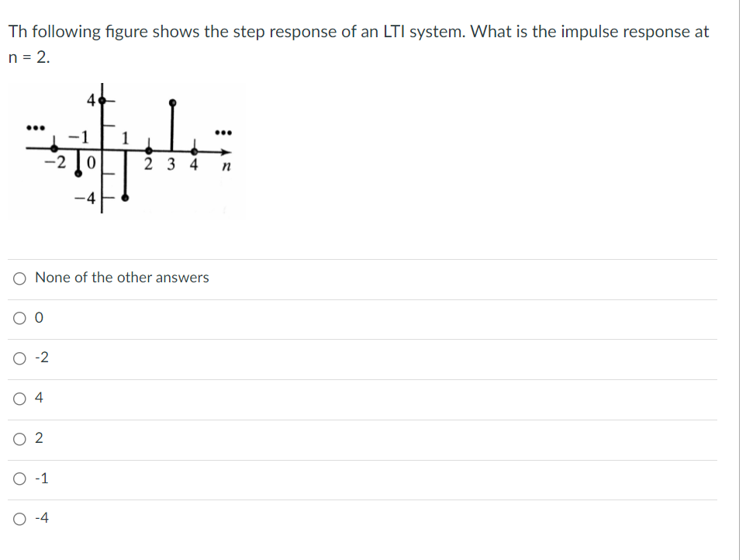746x560 pixels.
Task: Click the ellipsis dots left of the graph
Action: point(34,126)
